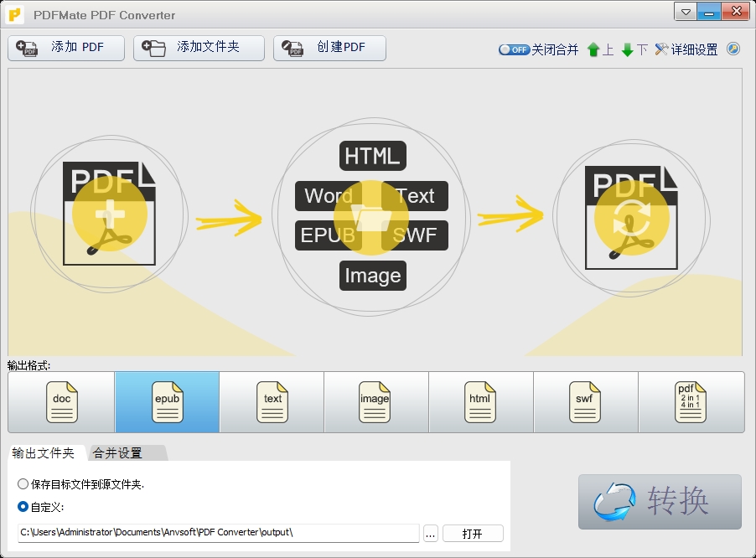Image resolution: width=756 pixels, height=558 pixels.
Task: Select the text output format icon
Action: click(272, 402)
